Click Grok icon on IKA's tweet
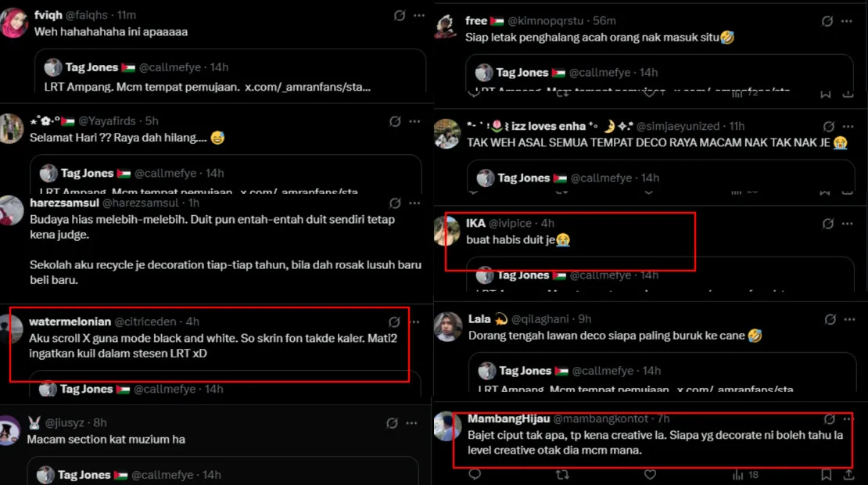Screen dimensions: 868x485 point(828,224)
